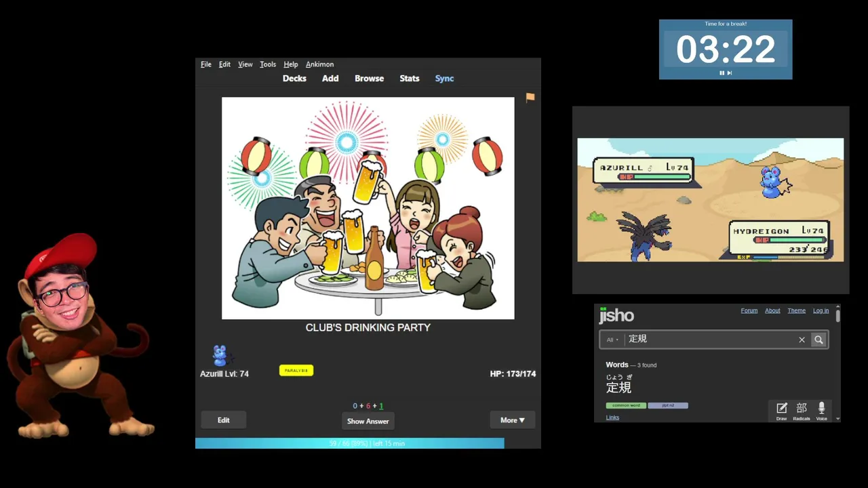
Task: Click the Edit button below the card
Action: coord(223,420)
